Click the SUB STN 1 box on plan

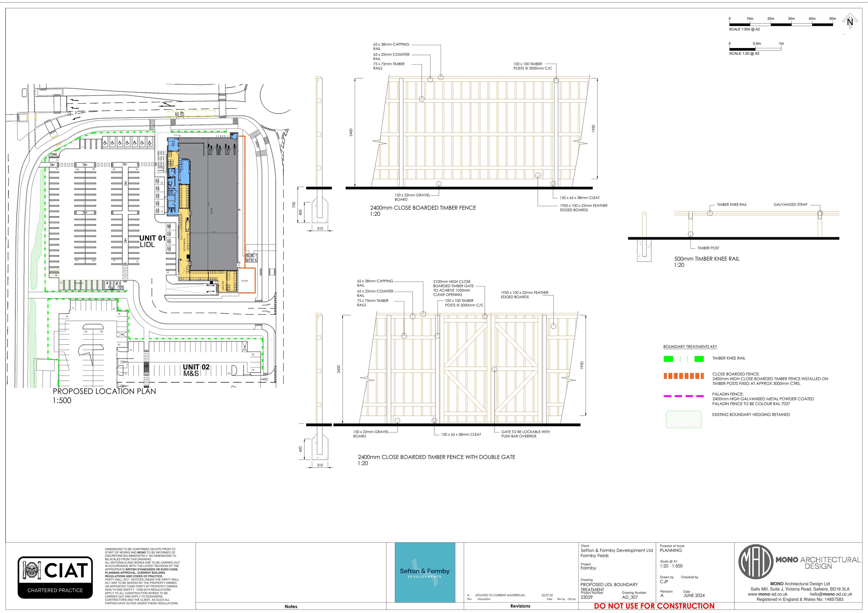(251, 258)
